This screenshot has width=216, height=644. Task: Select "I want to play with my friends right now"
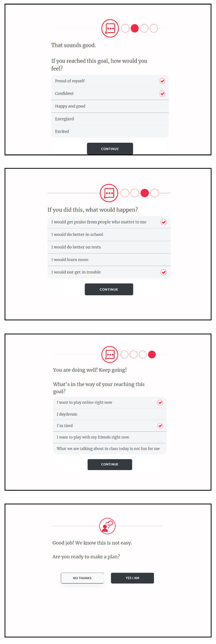click(110, 437)
